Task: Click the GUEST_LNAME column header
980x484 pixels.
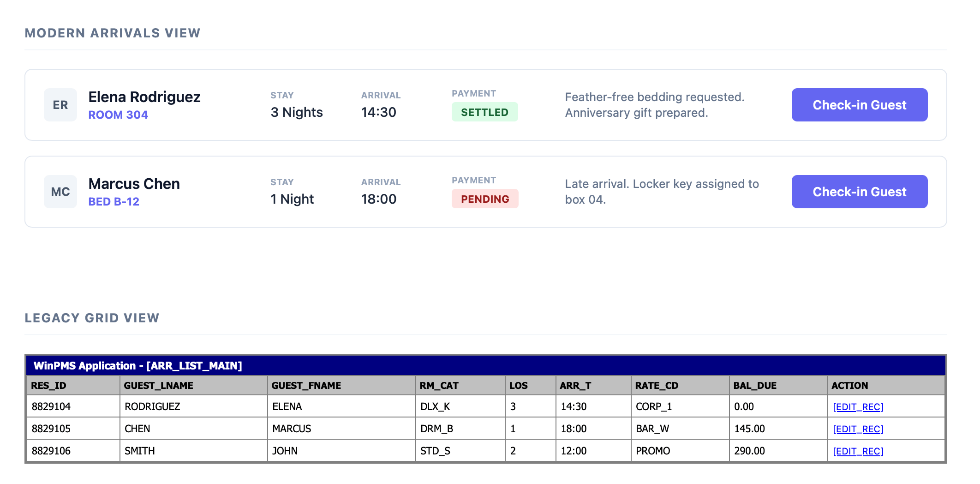Action: pos(158,386)
